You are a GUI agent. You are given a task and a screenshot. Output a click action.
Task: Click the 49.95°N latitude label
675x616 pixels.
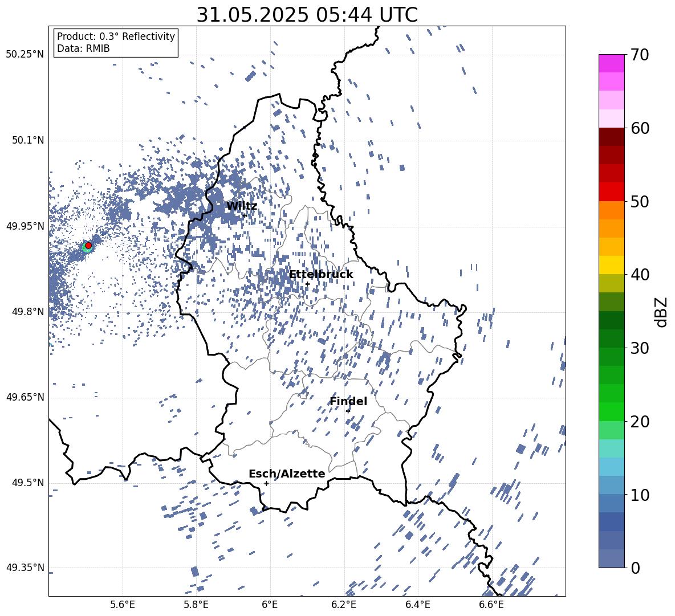25,226
